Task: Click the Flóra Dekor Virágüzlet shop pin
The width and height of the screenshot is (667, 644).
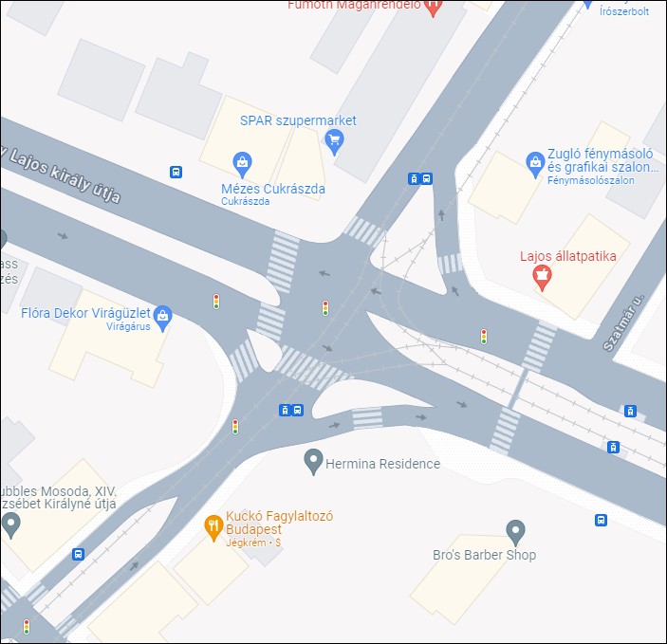Action: (x=162, y=318)
